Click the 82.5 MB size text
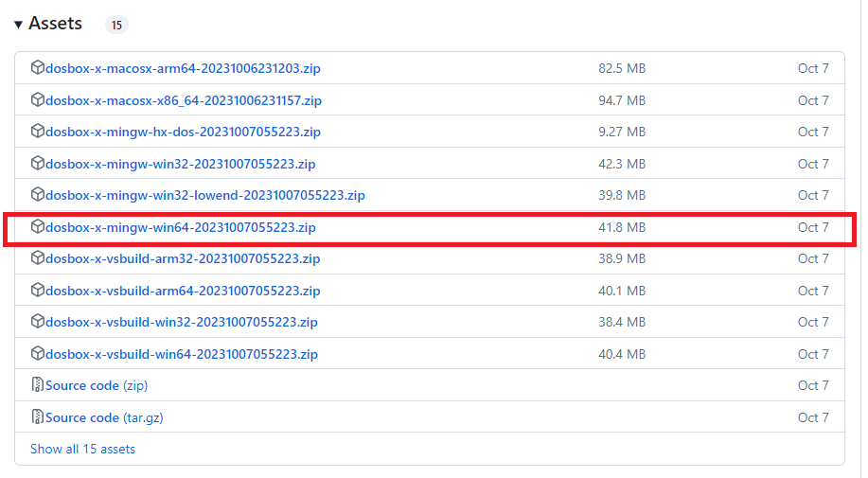Screen dimensions: 868x478 click(622, 68)
